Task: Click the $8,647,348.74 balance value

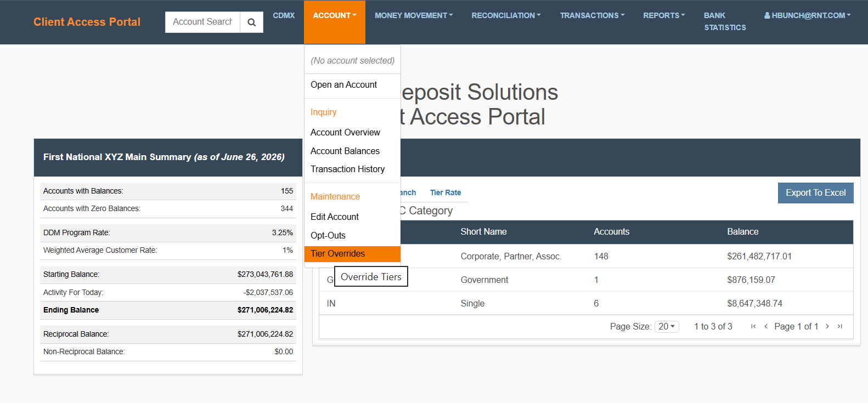Action: coord(754,304)
